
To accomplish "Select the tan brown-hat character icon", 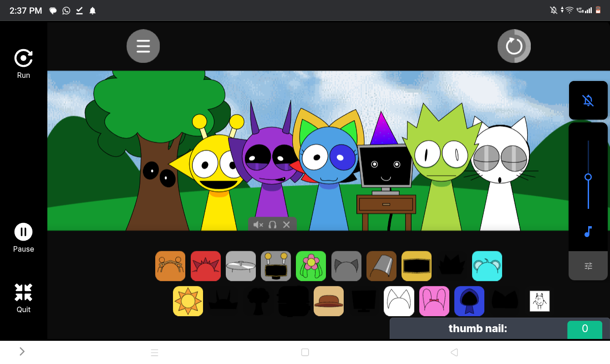I will (x=329, y=301).
